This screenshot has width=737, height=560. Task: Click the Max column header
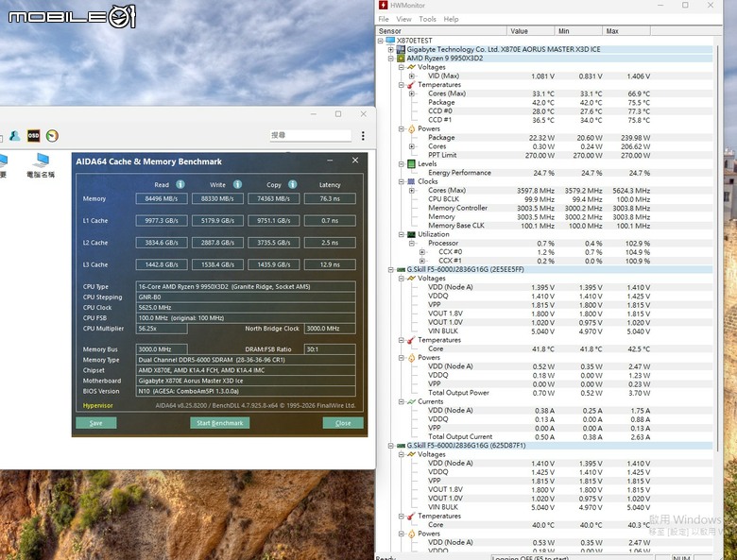(x=626, y=31)
